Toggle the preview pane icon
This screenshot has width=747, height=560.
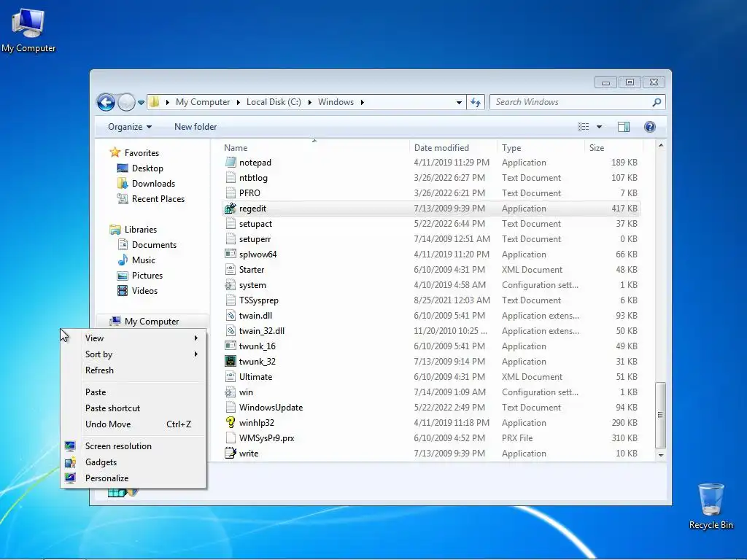click(624, 127)
